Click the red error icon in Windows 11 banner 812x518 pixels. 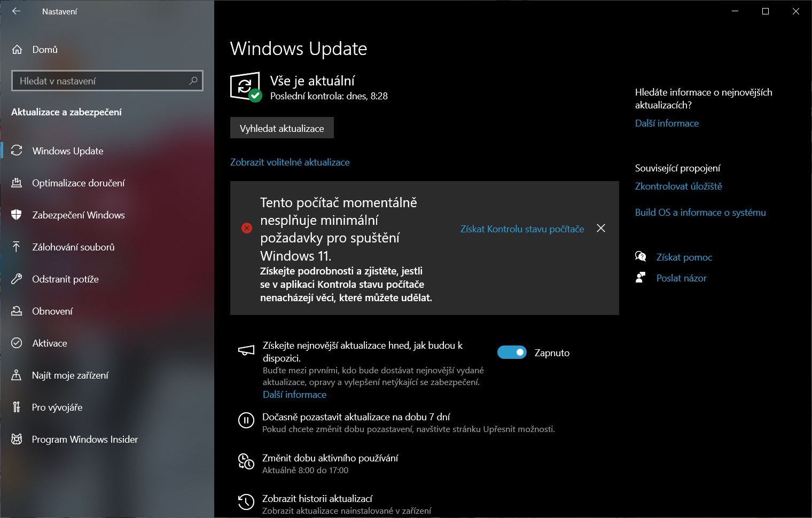click(247, 228)
